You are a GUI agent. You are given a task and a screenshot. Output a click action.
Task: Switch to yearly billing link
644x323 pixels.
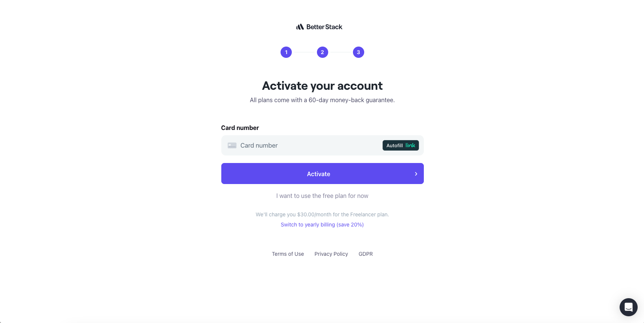pyautogui.click(x=322, y=225)
